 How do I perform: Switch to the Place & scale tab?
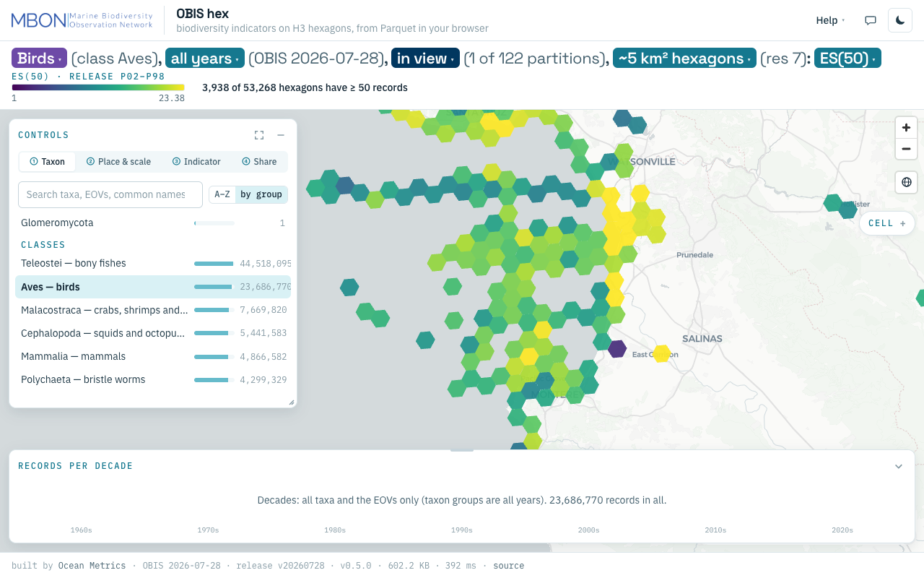coord(118,162)
